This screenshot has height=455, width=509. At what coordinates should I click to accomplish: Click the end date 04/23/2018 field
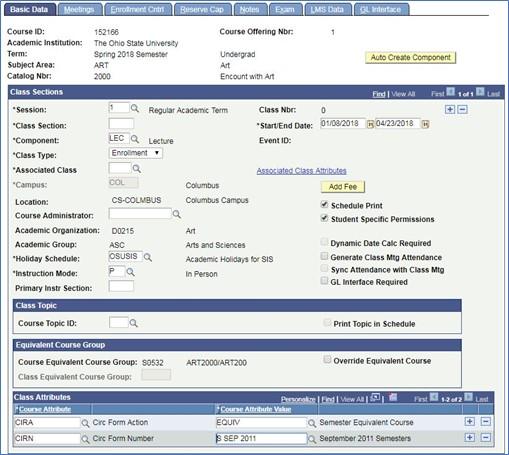point(398,123)
